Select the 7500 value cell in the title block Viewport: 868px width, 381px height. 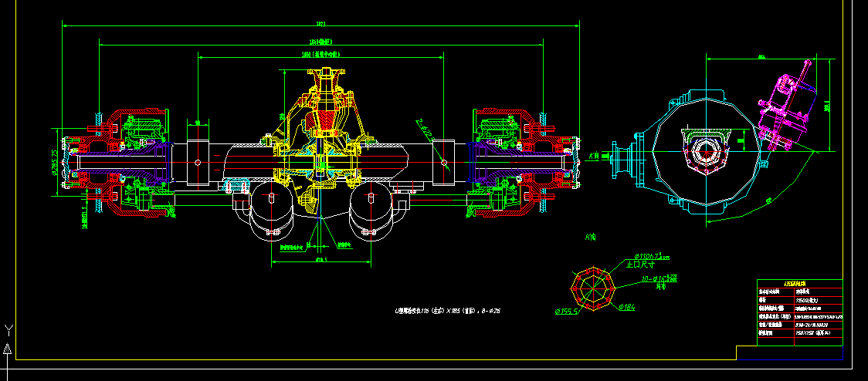[805, 299]
